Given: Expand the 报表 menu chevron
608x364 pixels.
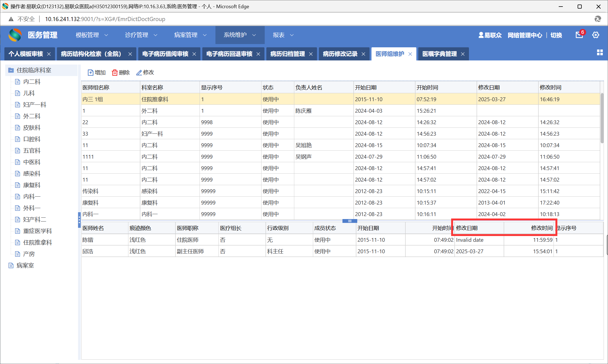Looking at the screenshot, I should pos(292,35).
